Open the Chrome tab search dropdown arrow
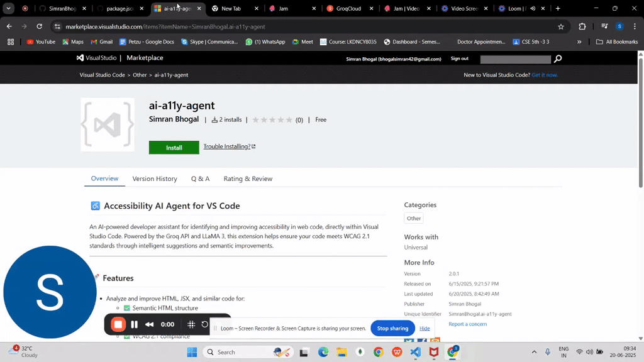644x362 pixels. click(x=8, y=8)
